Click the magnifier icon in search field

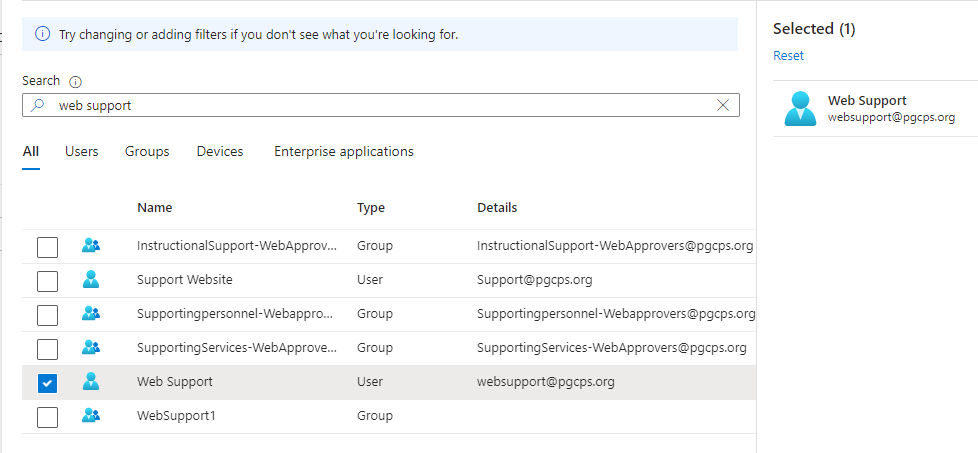click(x=38, y=105)
